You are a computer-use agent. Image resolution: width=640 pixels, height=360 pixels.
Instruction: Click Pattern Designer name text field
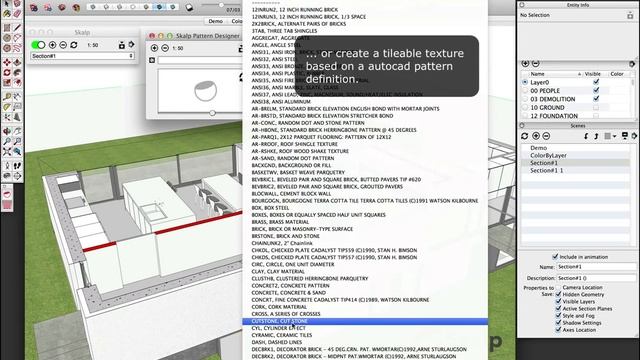(200, 60)
